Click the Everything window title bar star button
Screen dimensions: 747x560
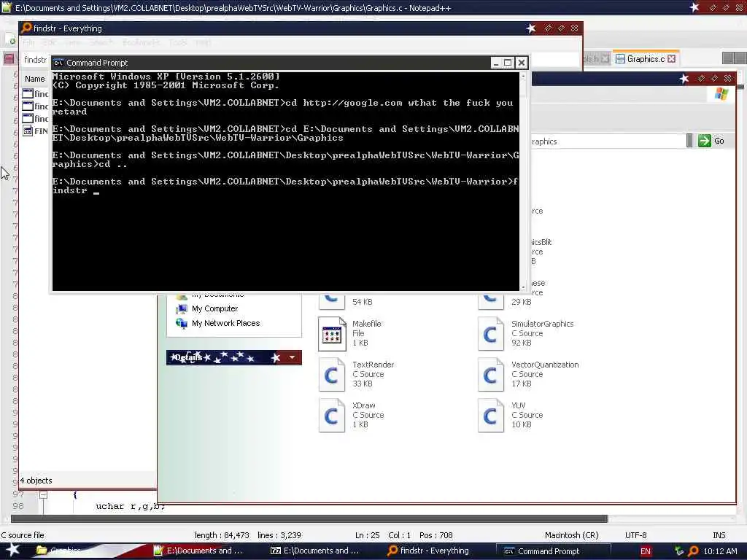531,28
